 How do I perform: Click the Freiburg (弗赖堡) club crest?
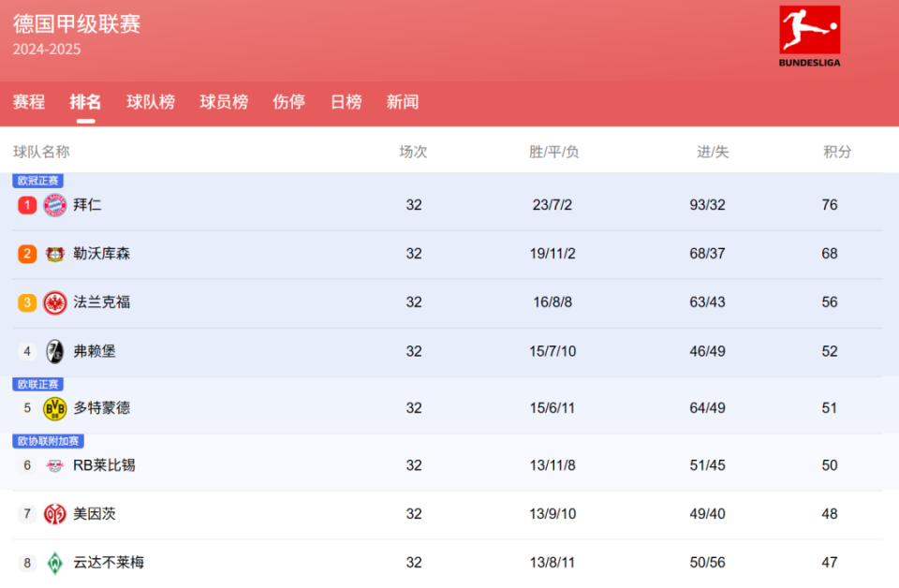point(55,351)
